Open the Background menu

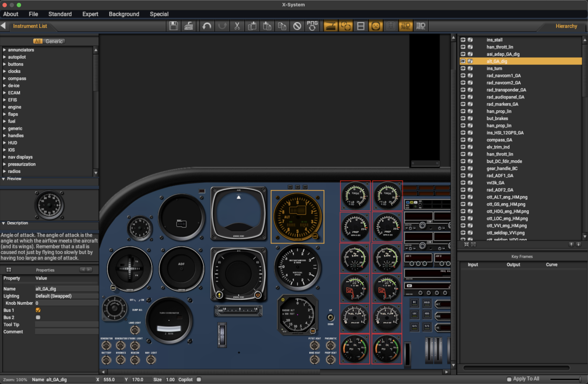[124, 14]
